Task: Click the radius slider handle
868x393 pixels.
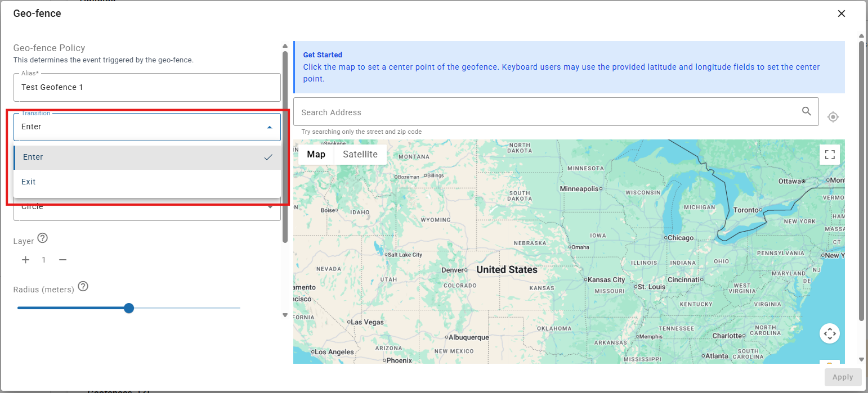Action: point(129,308)
